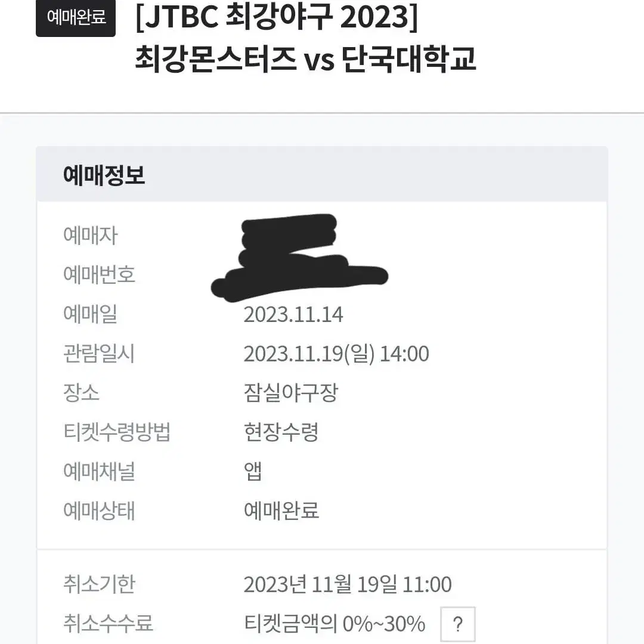The image size is (644, 644).
Task: Click the 취소기한 field label
Action: (100, 584)
